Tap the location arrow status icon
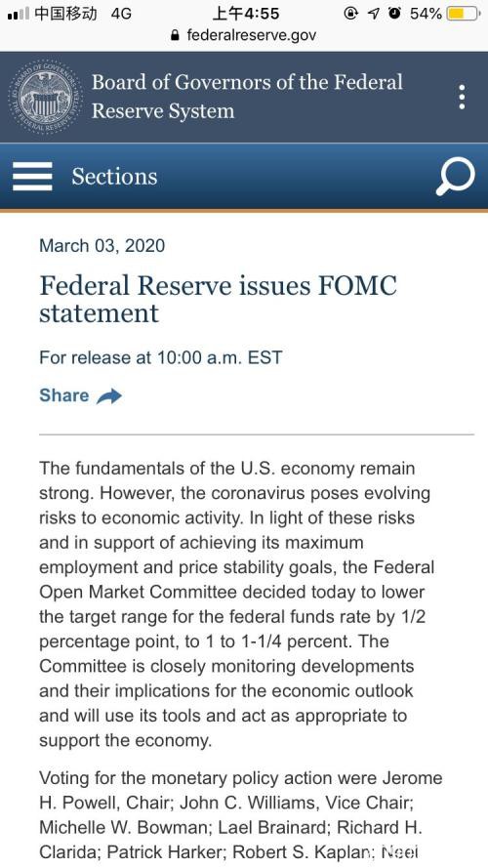This screenshot has height=868, width=488. [374, 13]
